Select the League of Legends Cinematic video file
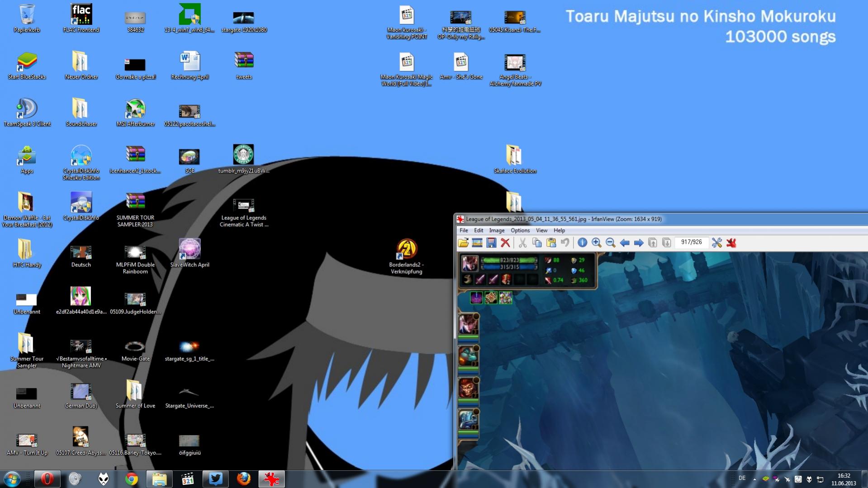Viewport: 868px width, 488px height. (244, 212)
